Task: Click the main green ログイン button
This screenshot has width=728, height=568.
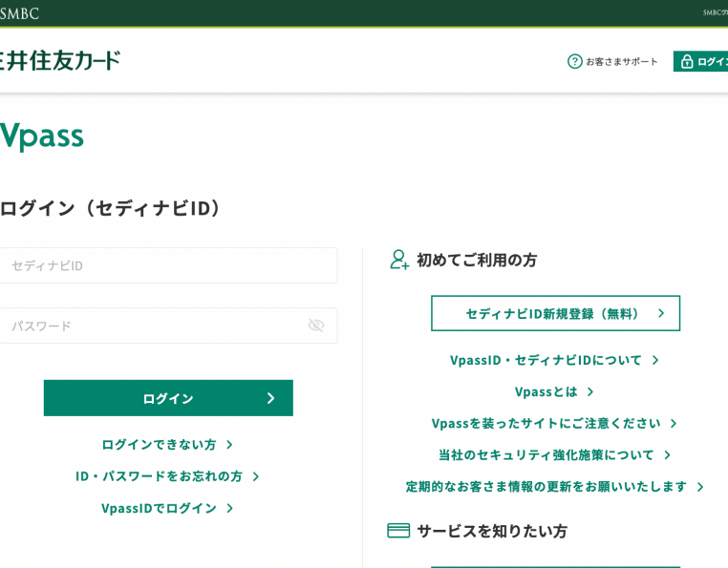Action: 168,398
